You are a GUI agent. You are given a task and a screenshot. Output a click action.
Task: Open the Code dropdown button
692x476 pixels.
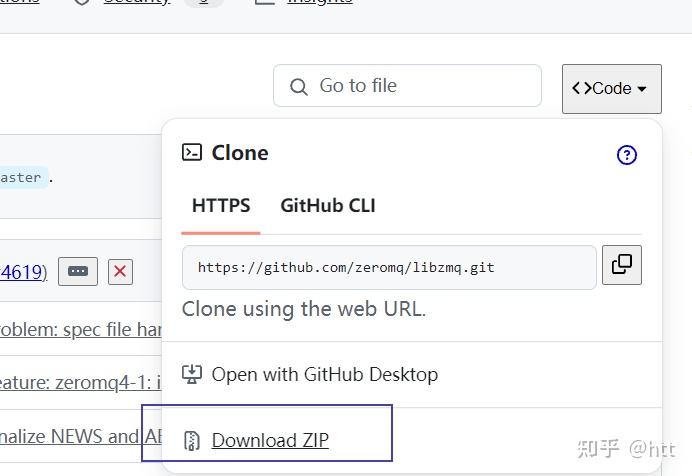(611, 88)
